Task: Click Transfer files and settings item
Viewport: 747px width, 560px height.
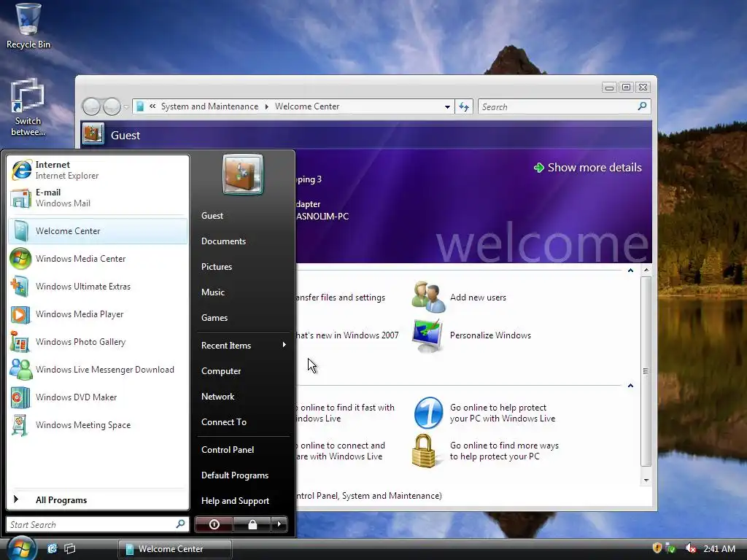Action: pos(340,297)
